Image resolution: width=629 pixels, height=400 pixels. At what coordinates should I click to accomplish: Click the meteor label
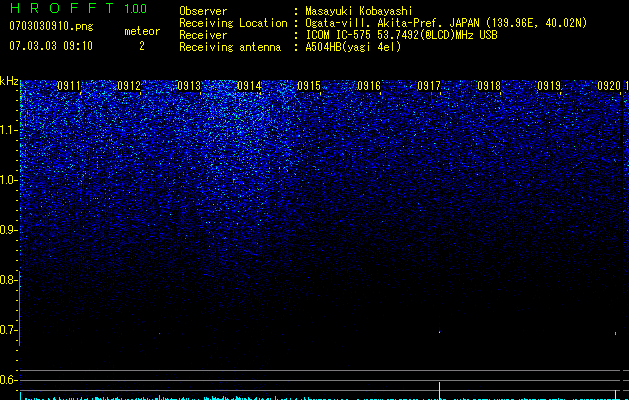click(142, 31)
